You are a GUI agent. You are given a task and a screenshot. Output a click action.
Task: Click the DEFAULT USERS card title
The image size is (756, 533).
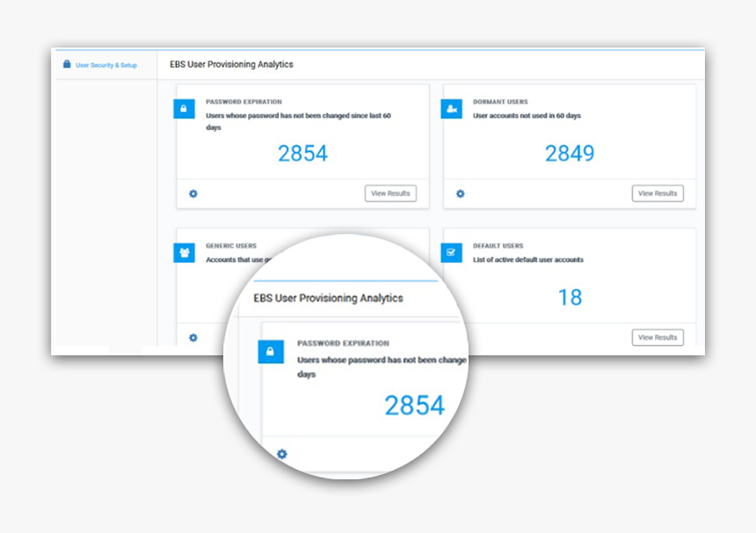pyautogui.click(x=498, y=245)
